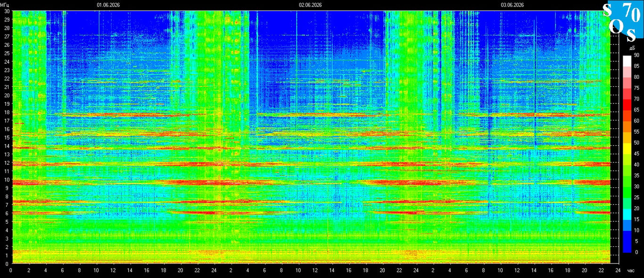Image resolution: width=644 pixels, height=278 pixels.
Task: Click the 70 value on dB scale
Action: pos(636,99)
